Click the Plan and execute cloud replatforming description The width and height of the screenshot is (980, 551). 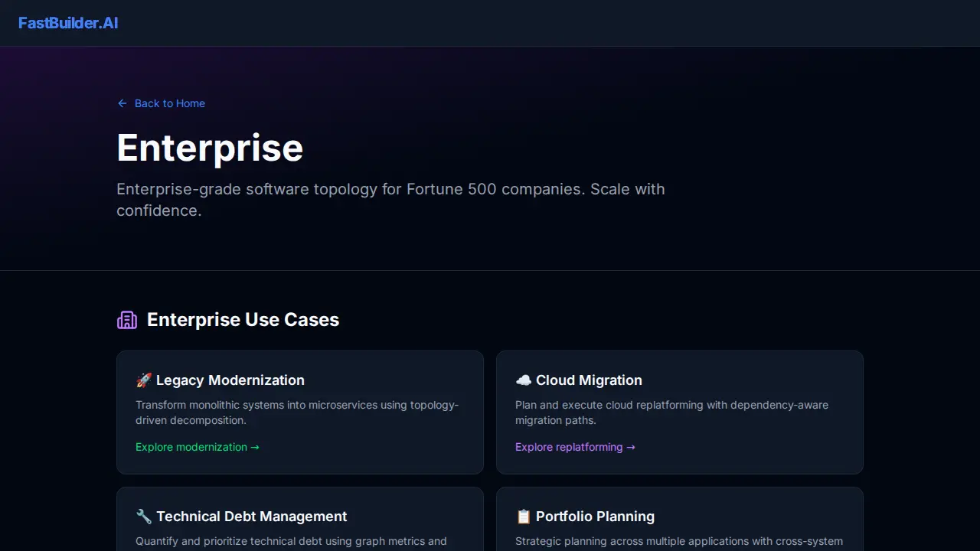[671, 412]
